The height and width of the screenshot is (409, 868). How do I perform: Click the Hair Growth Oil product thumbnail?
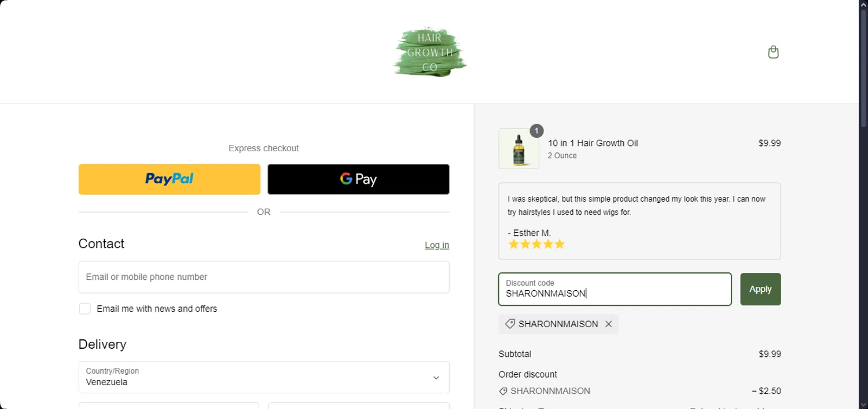tap(518, 149)
